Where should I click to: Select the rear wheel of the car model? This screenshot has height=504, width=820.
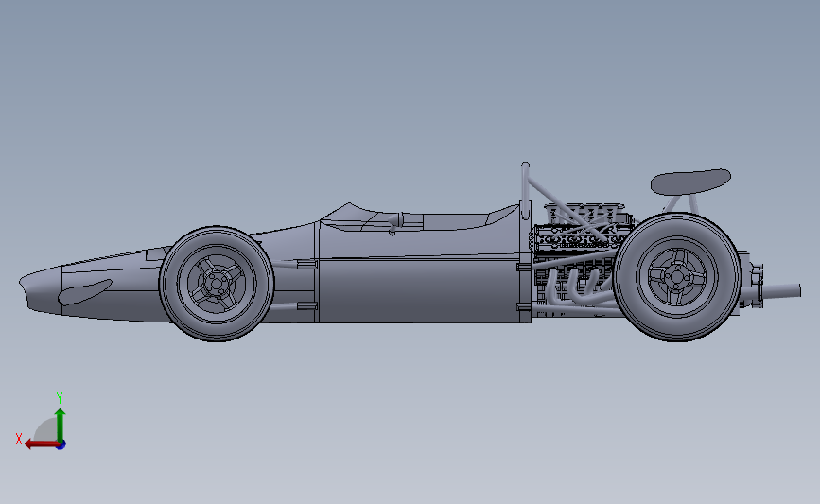coord(678,276)
